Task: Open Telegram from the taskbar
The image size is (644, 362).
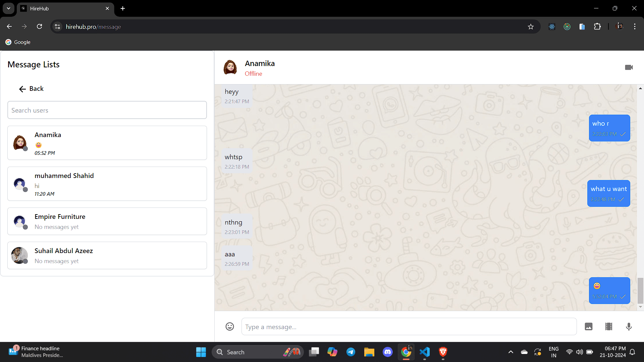Action: [351, 352]
